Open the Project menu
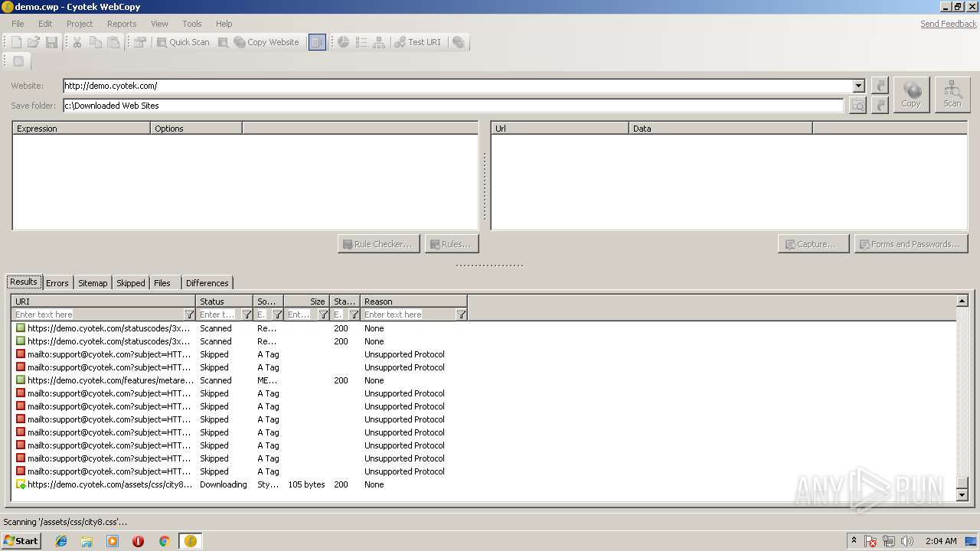980x551 pixels. point(80,24)
